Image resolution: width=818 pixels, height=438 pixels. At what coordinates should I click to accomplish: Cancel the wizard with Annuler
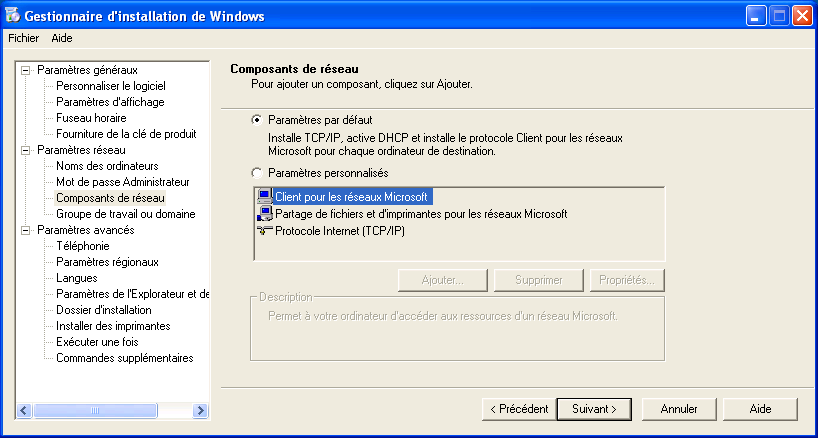pyautogui.click(x=679, y=409)
